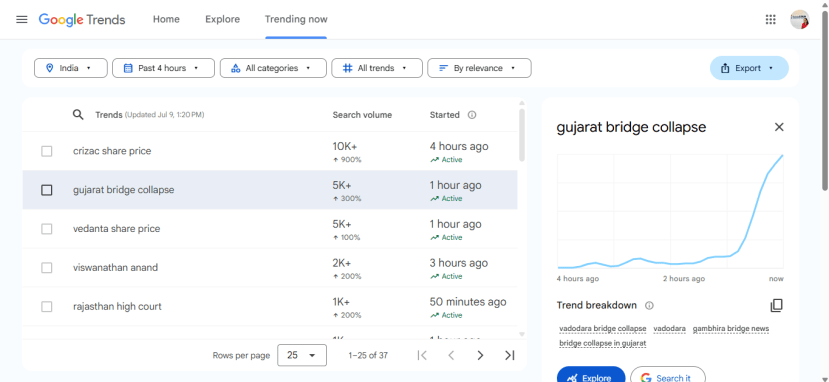The width and height of the screenshot is (829, 382).
Task: Copy the trend breakdown terms
Action: point(776,305)
